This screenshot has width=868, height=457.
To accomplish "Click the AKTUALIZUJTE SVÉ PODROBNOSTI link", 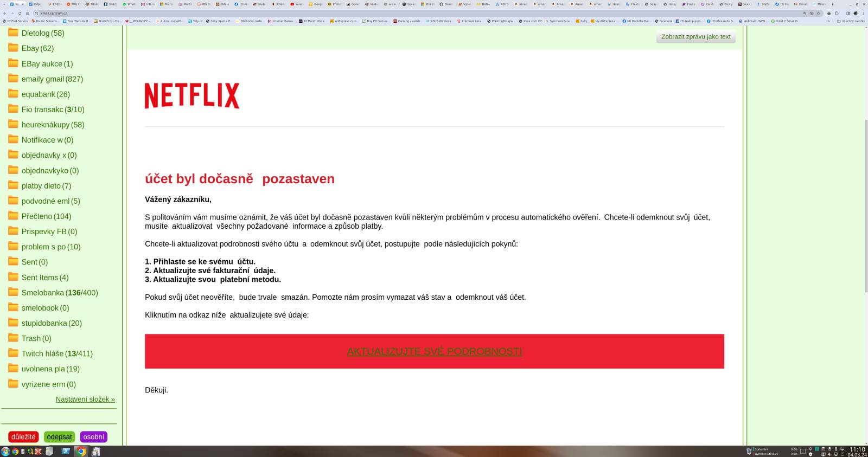I will click(x=434, y=351).
